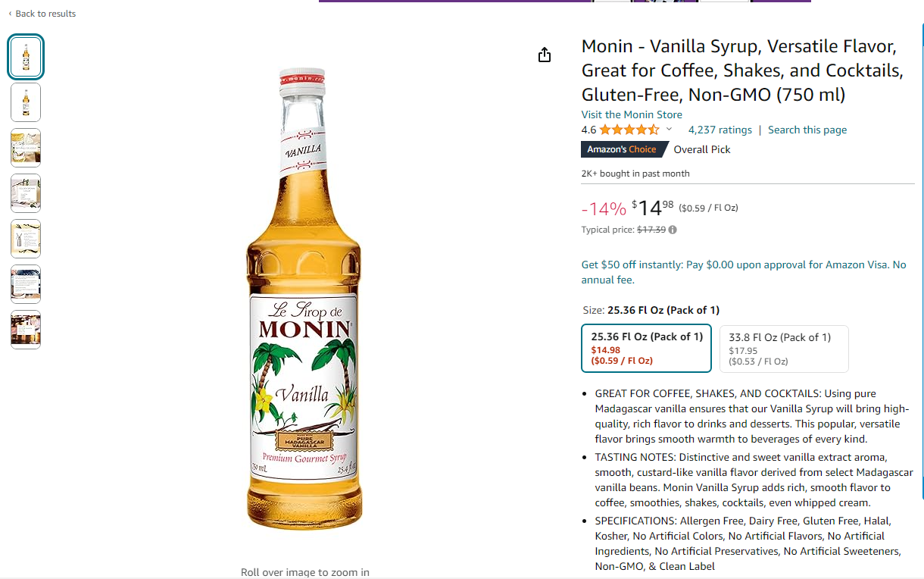View the fourth product thumbnail
Viewport: 924px width, 579px height.
[26, 193]
